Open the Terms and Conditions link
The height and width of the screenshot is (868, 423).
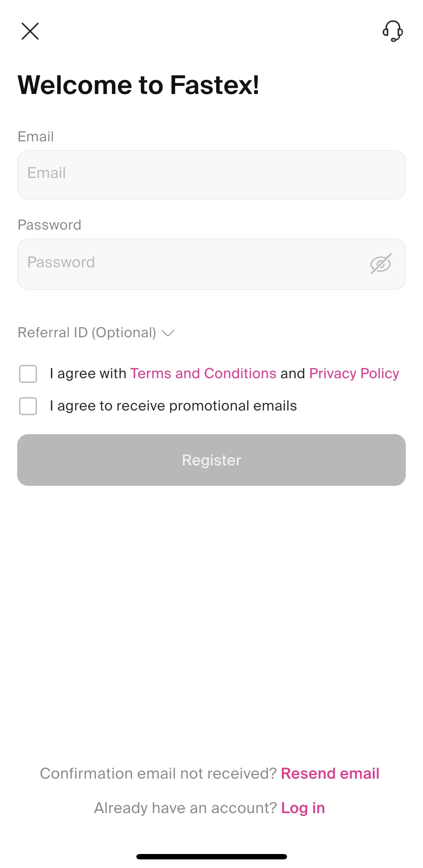point(203,374)
